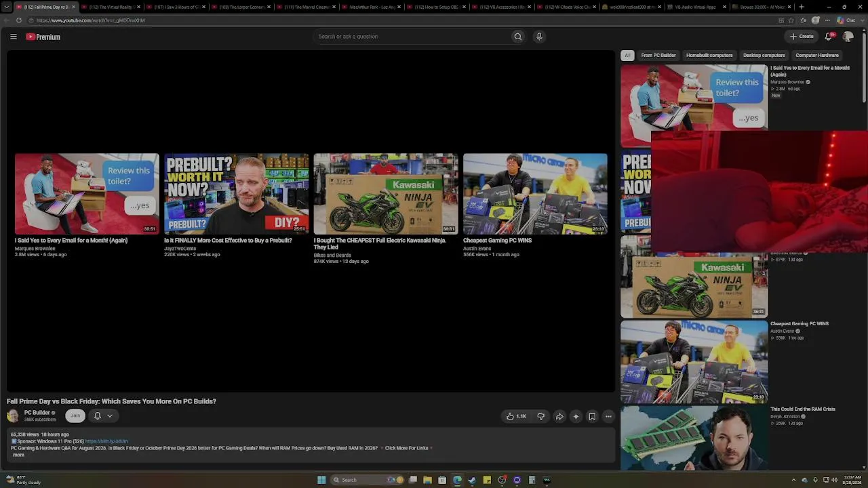
Task: Open the PC Builder channel name link
Action: coord(37,413)
